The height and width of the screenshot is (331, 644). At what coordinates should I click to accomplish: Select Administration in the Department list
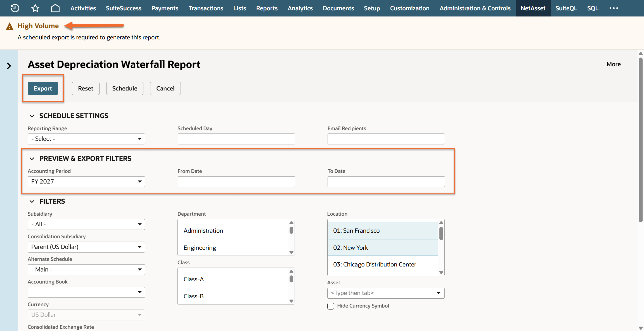coord(233,231)
